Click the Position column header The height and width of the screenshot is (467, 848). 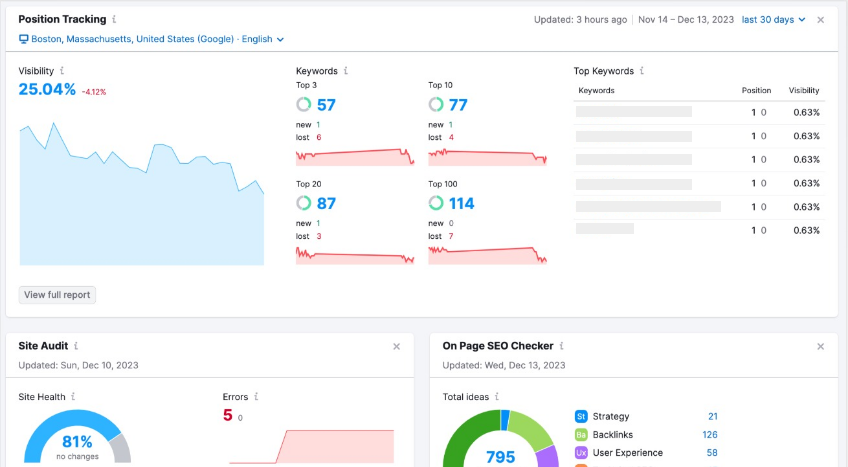click(756, 90)
